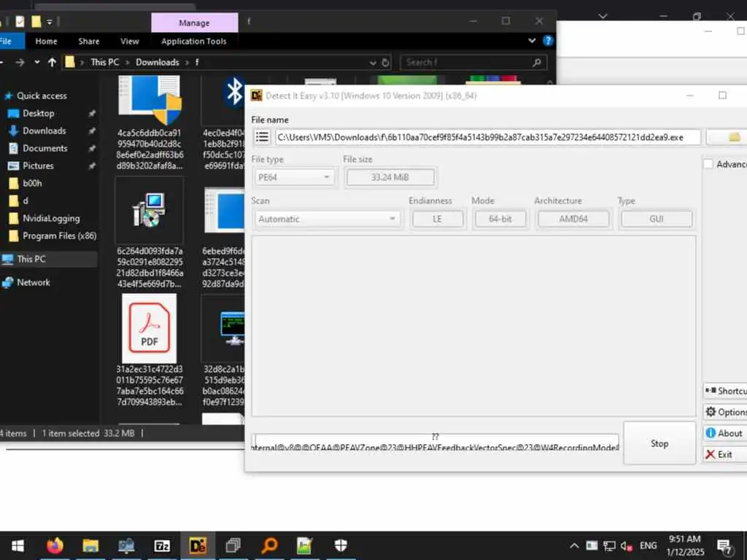
Task: Switch to the Home ribbon tab
Action: pyautogui.click(x=46, y=41)
